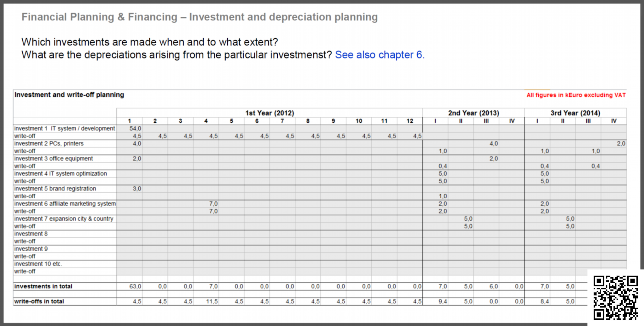Viewport: 644px width, 326px height.
Task: Select the '3rd Year (2014)' column header
Action: [x=575, y=113]
